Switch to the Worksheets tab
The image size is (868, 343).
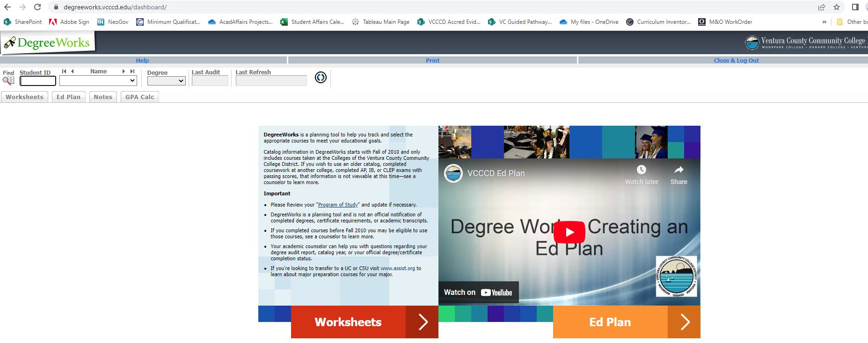pos(24,97)
